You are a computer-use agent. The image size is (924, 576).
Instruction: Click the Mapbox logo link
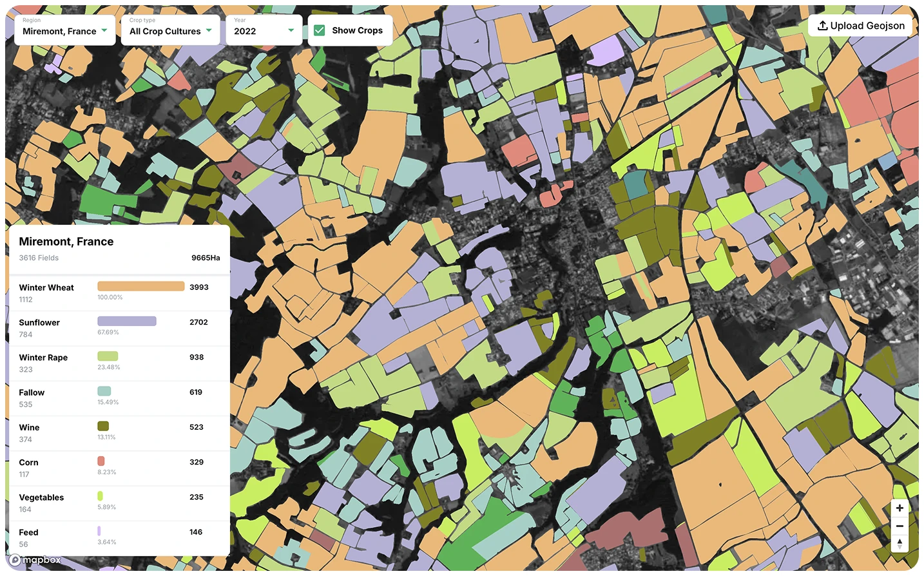35,560
